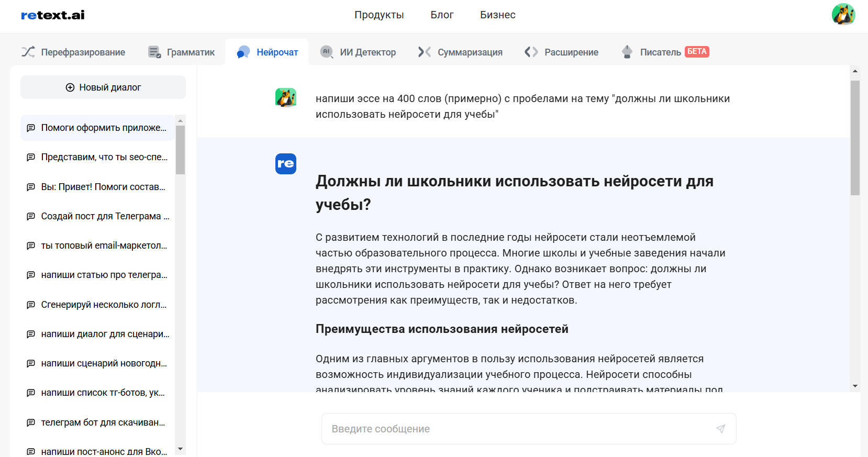Image resolution: width=868 pixels, height=457 pixels.
Task: Click the send message paper plane icon
Action: pos(720,429)
